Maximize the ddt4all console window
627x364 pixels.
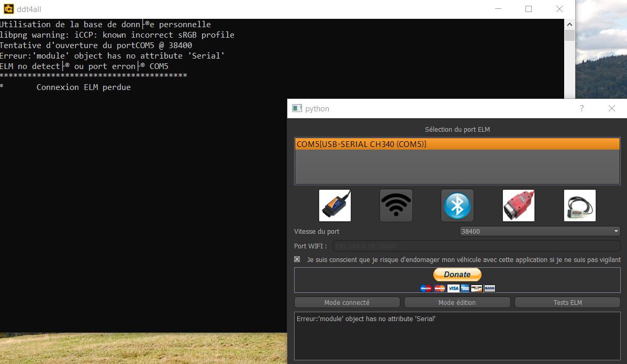[529, 9]
